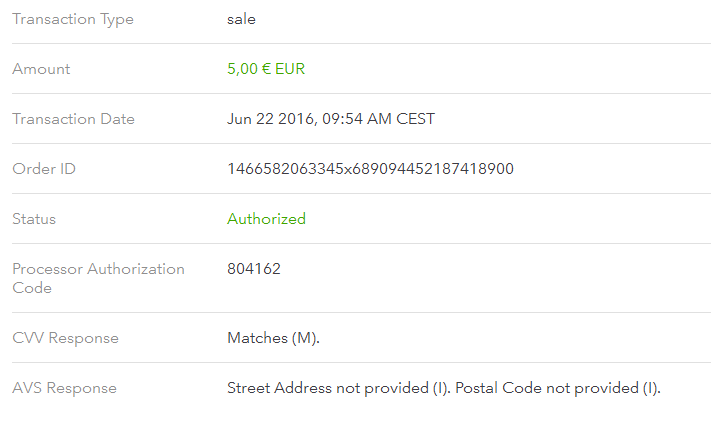Click the Processor Authorization Code label
Screen dimensions: 727x424
coord(98,278)
